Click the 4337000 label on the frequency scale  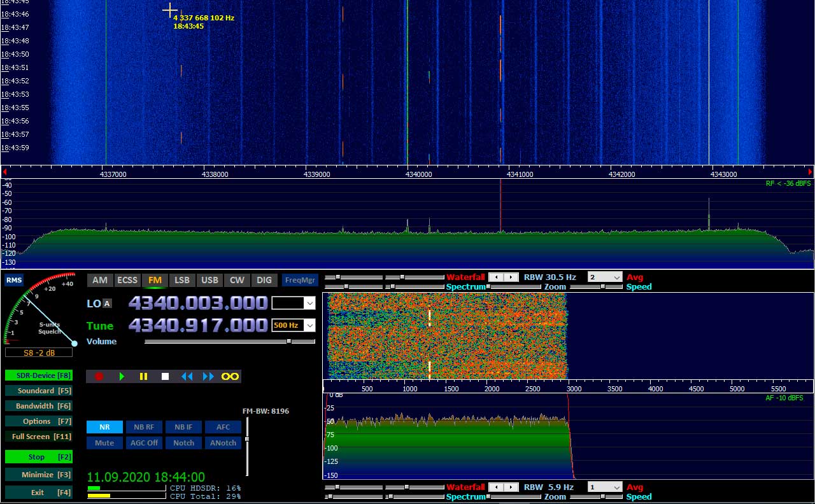click(x=113, y=174)
